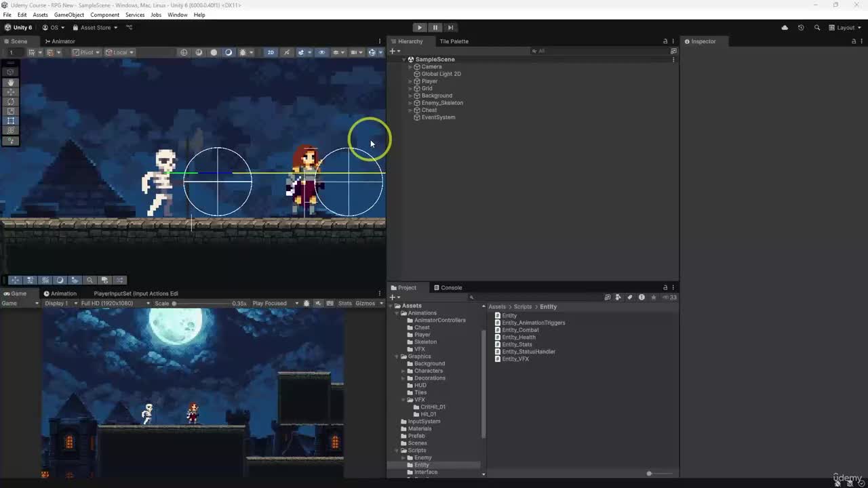Image resolution: width=868 pixels, height=488 pixels.
Task: Click the Unity 6 button in toolbar
Action: 18,28
